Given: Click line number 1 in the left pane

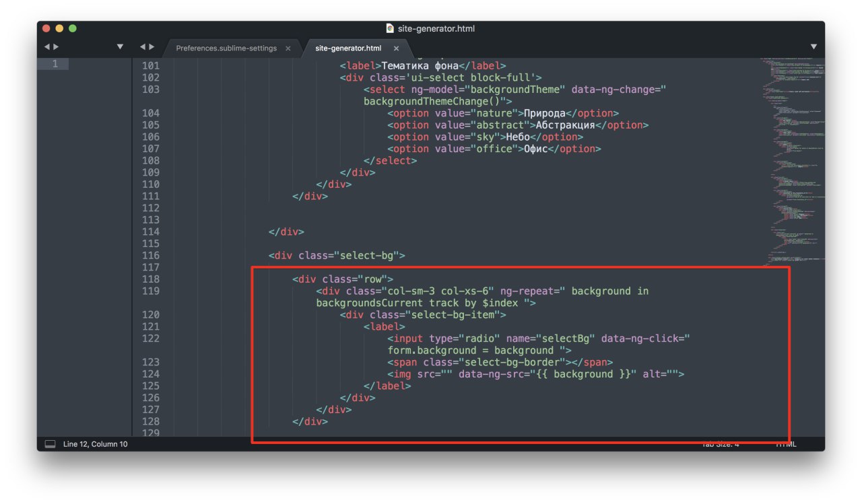Looking at the screenshot, I should 55,64.
